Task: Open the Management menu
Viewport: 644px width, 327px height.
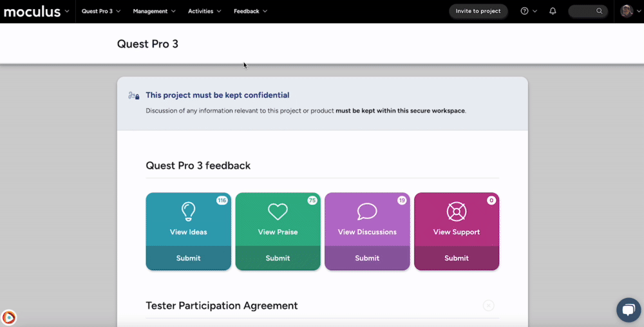Action: (x=154, y=11)
